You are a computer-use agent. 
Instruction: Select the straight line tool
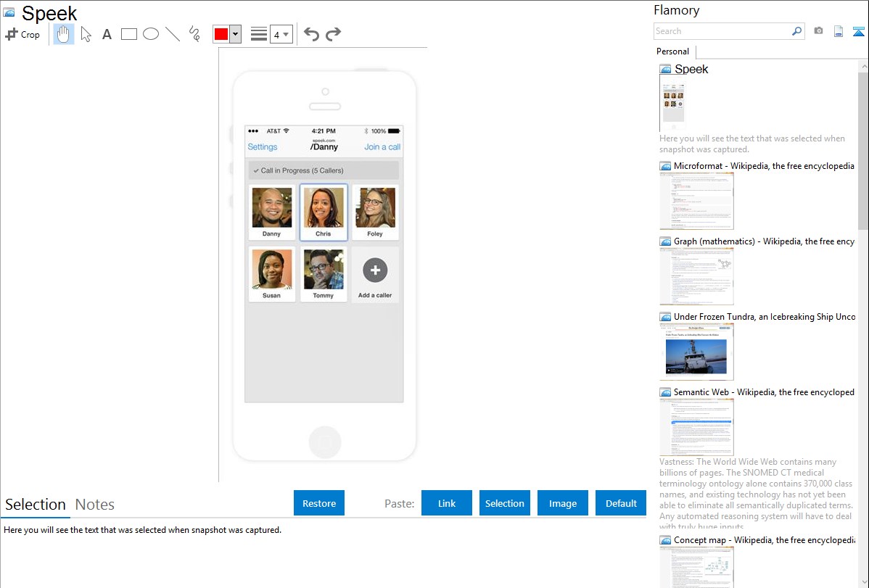[173, 34]
